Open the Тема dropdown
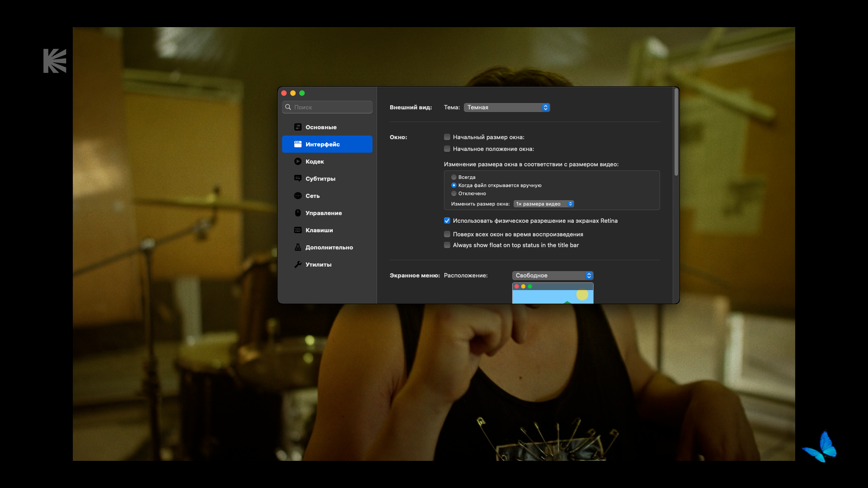Screen dimensions: 868x488 click(x=506, y=107)
